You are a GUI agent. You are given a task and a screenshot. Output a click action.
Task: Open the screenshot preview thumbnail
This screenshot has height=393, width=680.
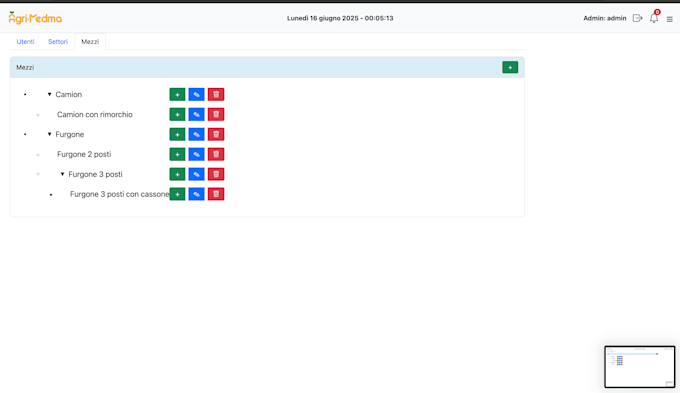point(640,367)
